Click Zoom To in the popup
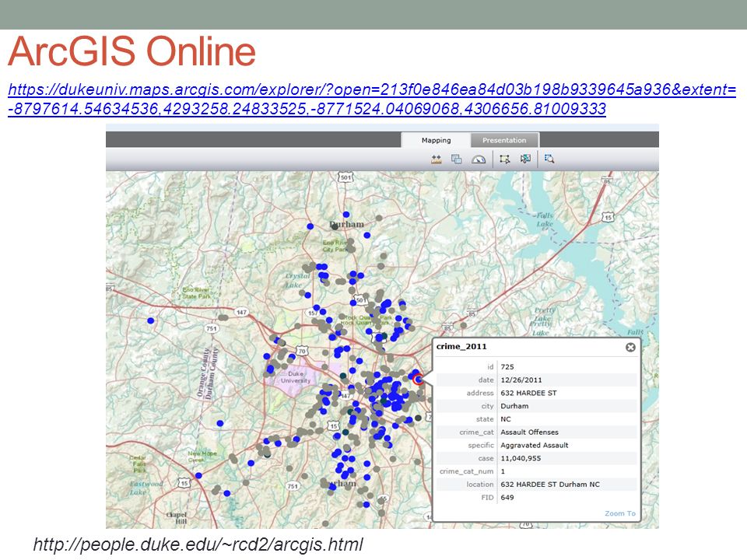Screen dimensions: 747x560 [620, 513]
